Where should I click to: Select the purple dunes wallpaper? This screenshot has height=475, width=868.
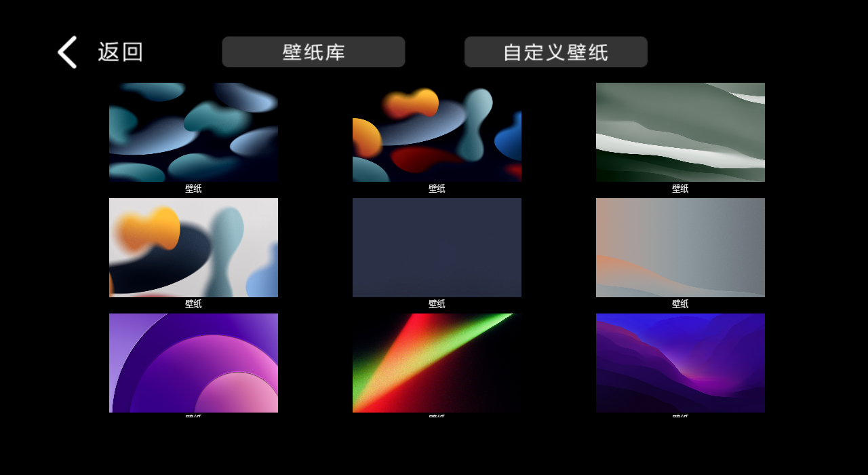(680, 363)
